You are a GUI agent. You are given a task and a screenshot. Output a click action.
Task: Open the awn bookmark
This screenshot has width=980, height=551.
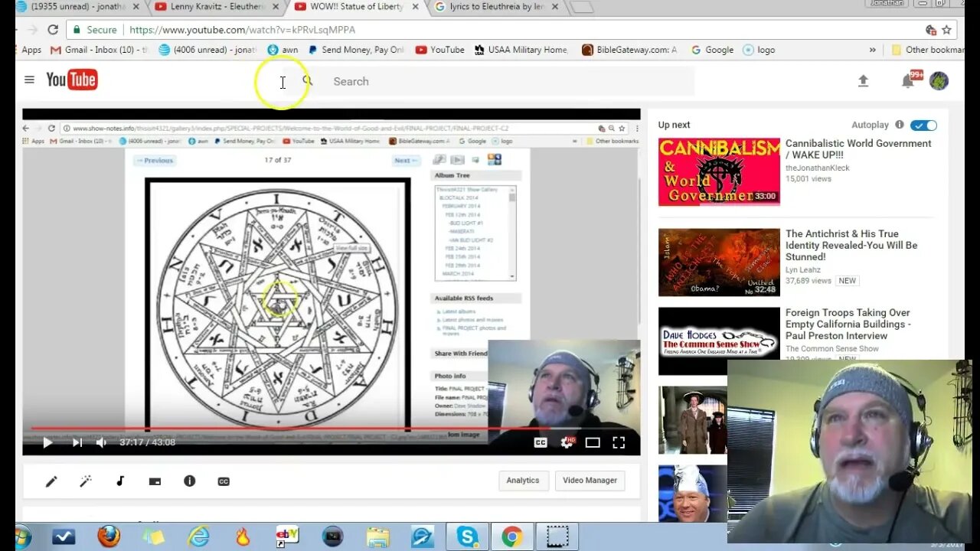[x=283, y=50]
